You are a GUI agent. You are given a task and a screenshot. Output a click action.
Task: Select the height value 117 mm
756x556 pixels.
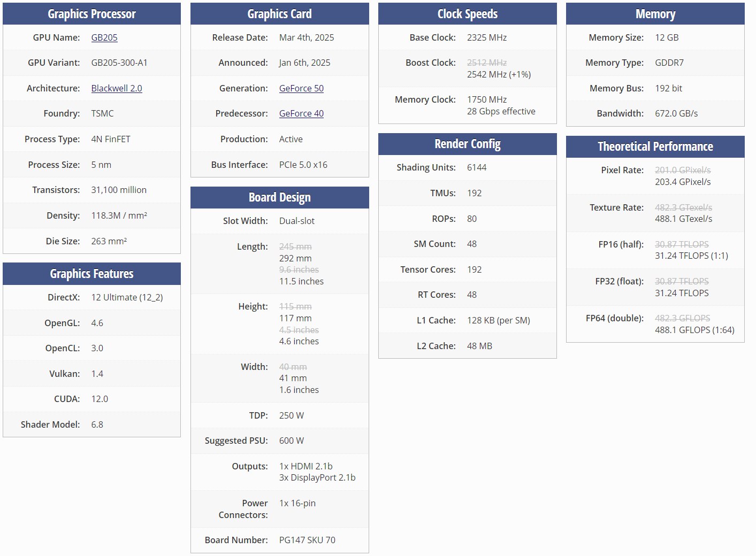pyautogui.click(x=295, y=318)
